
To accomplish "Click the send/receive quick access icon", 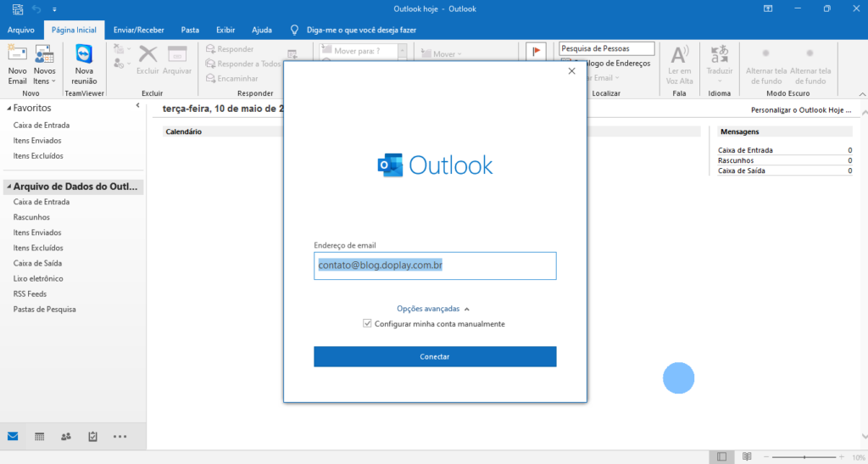I will point(18,8).
